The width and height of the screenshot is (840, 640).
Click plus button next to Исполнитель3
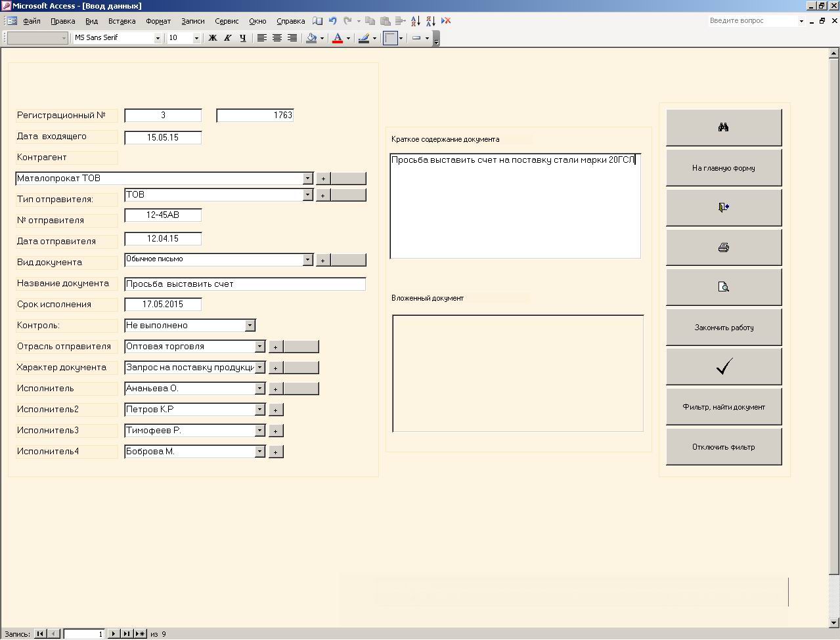[x=276, y=431]
